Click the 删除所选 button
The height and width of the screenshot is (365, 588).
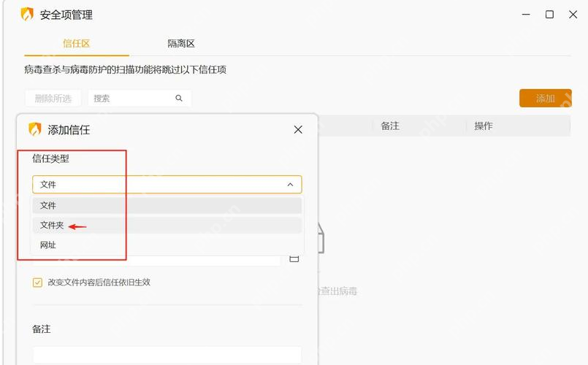pos(53,98)
